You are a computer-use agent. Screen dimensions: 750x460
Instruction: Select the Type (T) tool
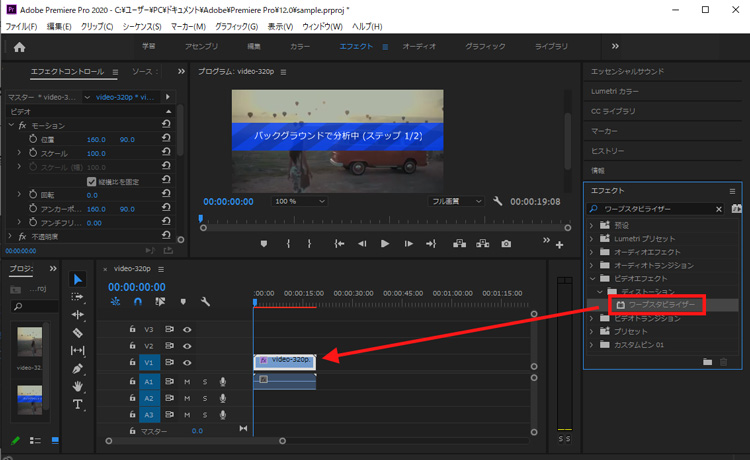78,404
